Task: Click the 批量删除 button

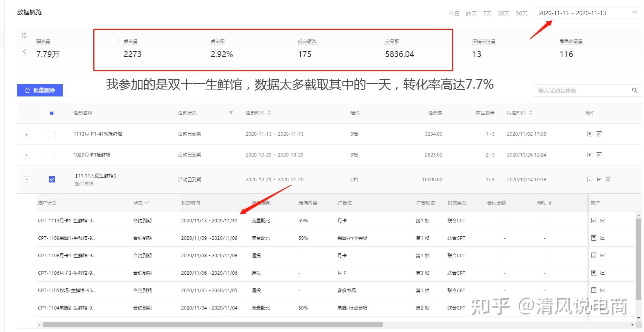Action: coord(40,90)
